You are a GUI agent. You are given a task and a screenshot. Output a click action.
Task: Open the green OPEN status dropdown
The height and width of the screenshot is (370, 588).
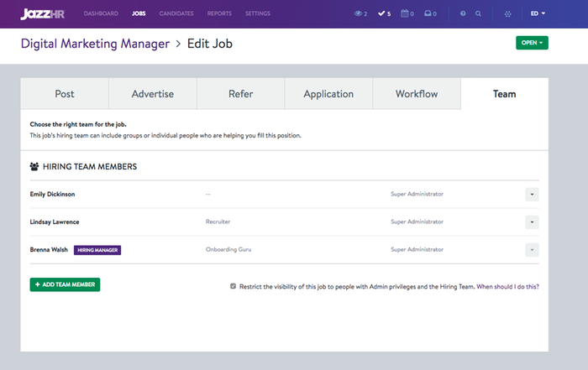point(532,43)
